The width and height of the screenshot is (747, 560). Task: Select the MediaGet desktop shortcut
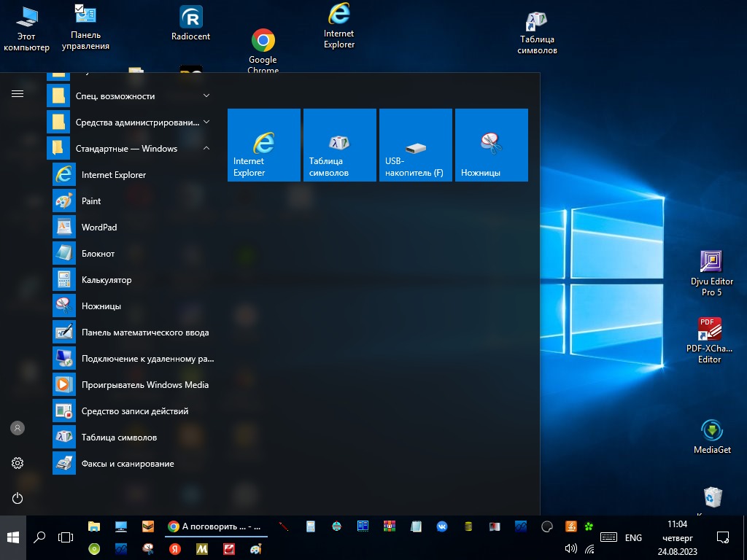(712, 437)
